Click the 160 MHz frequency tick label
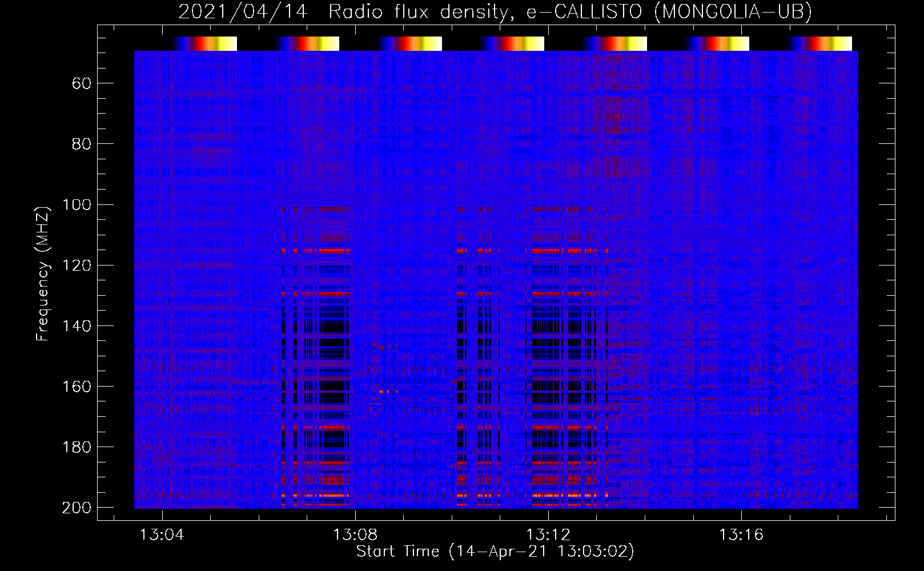This screenshot has height=571, width=924. click(77, 387)
